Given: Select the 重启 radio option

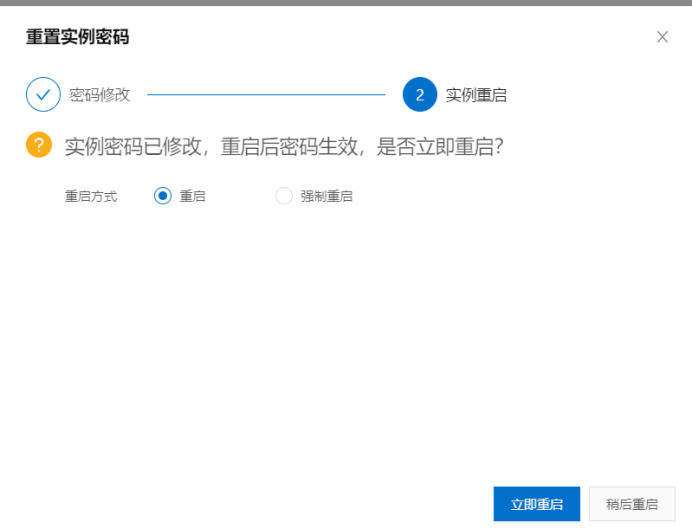Looking at the screenshot, I should pos(163,195).
